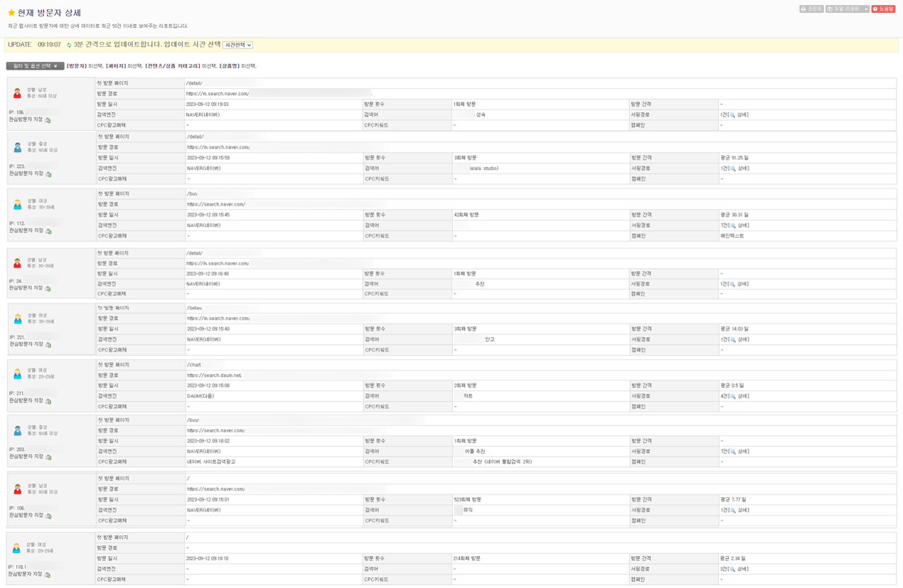Viewport: 903px width, 588px height.
Task: Click the 평균 91.25 일 visit interval
Action: click(734, 158)
